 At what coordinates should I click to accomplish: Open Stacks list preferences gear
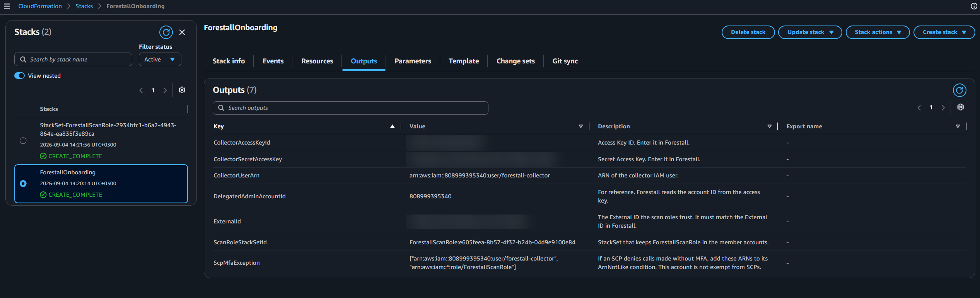[x=182, y=90]
